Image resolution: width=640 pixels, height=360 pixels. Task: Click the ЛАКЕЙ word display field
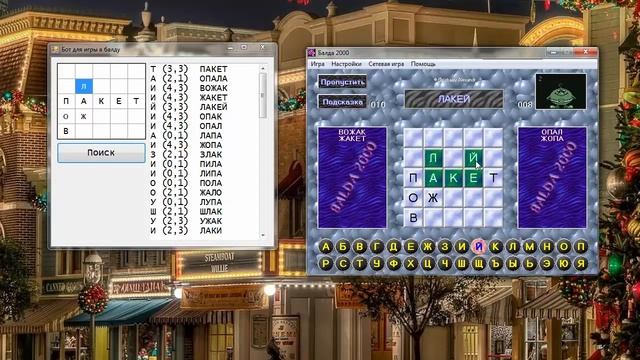[x=454, y=99]
